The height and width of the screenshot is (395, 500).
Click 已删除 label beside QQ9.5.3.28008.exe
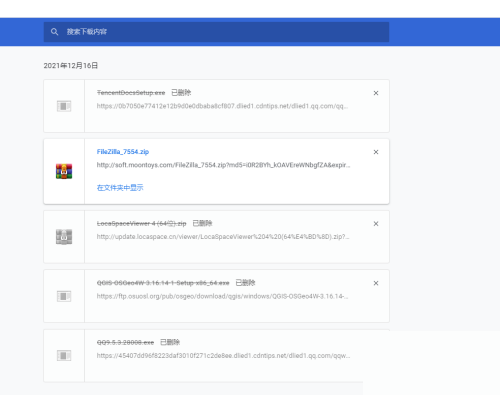(x=170, y=342)
